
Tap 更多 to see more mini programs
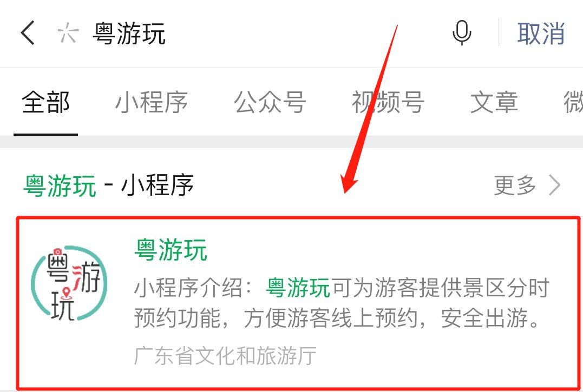click(x=515, y=185)
